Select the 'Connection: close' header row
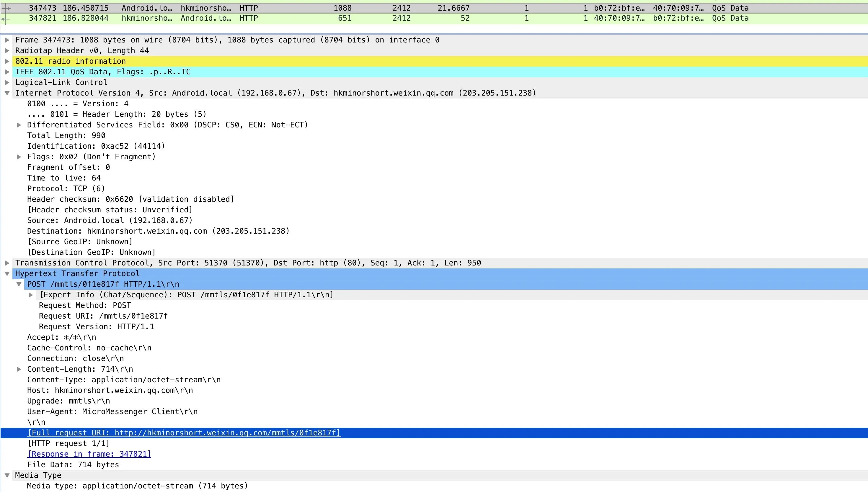This screenshot has height=492, width=868. pyautogui.click(x=75, y=358)
